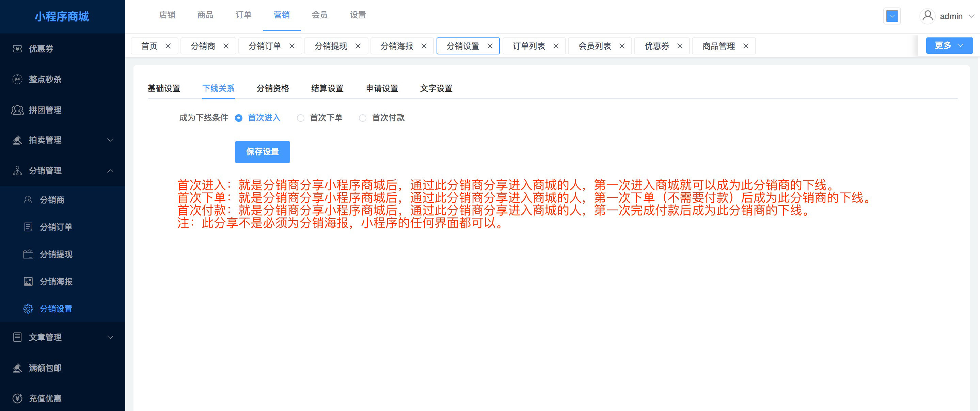Open the 商品 top menu

(x=205, y=15)
